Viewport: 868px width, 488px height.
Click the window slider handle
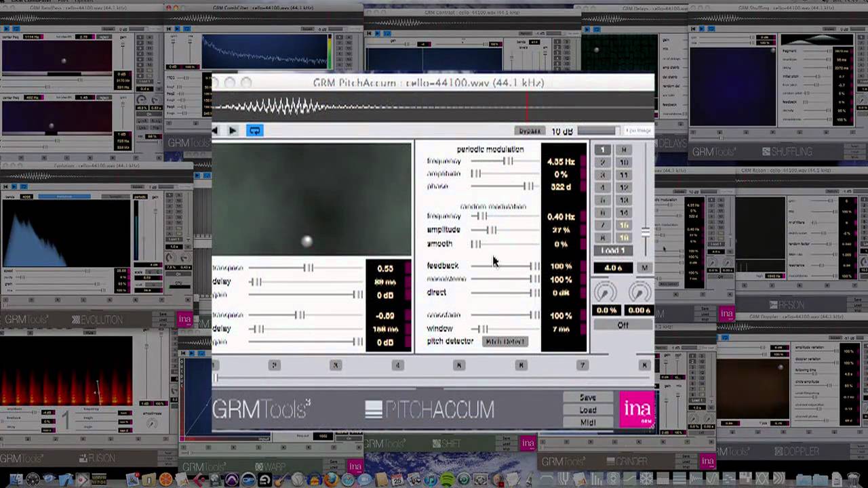point(483,329)
